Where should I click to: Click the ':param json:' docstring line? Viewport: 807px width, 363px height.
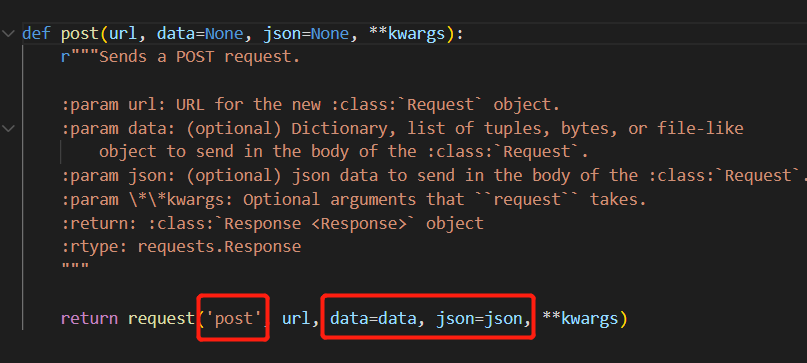click(434, 176)
